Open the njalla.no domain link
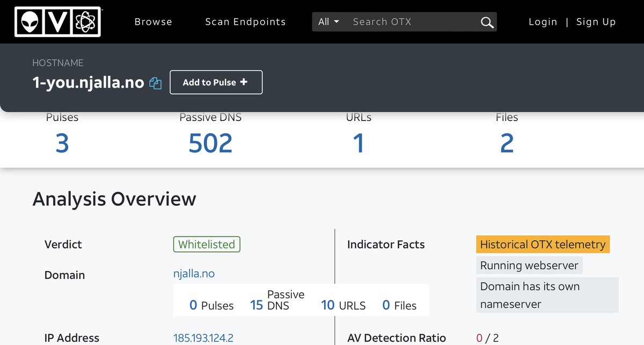 point(194,274)
